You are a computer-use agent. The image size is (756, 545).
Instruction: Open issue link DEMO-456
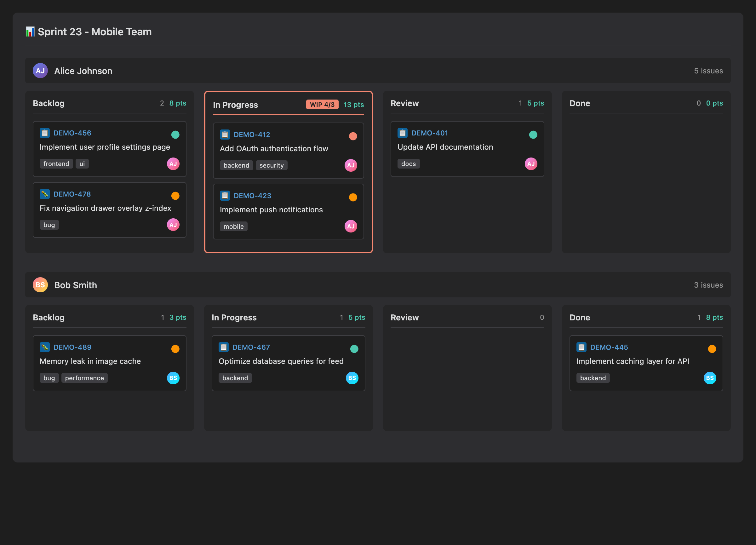point(72,133)
